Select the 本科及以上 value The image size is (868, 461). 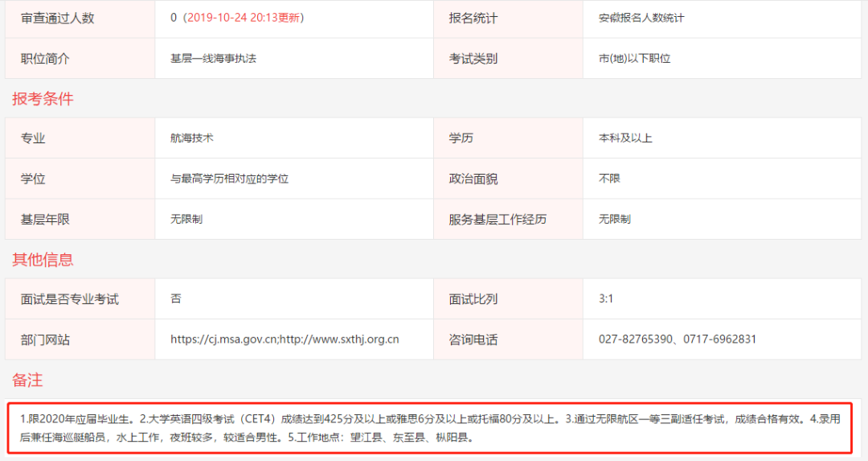[625, 138]
